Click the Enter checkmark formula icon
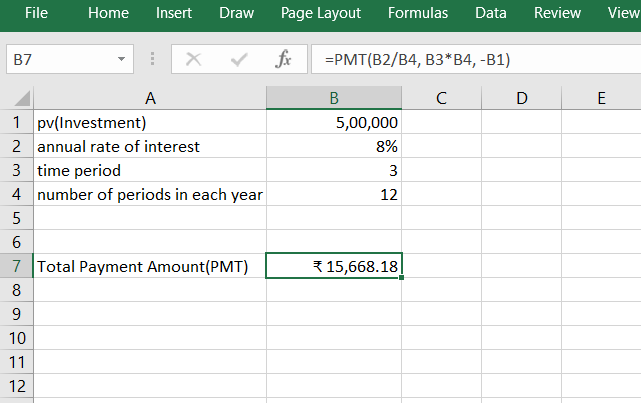Image resolution: width=641 pixels, height=403 pixels. tap(238, 60)
